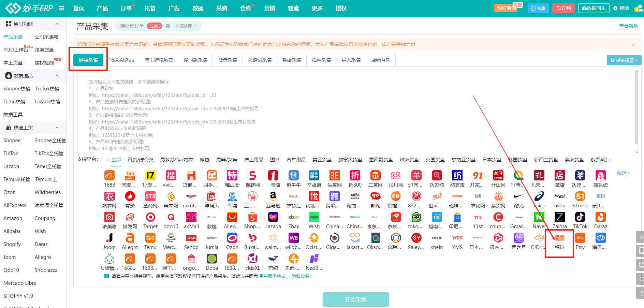Screen dimensions: 644x308
Task: Show next platform categories with right arrow
Action: [x=611, y=160]
